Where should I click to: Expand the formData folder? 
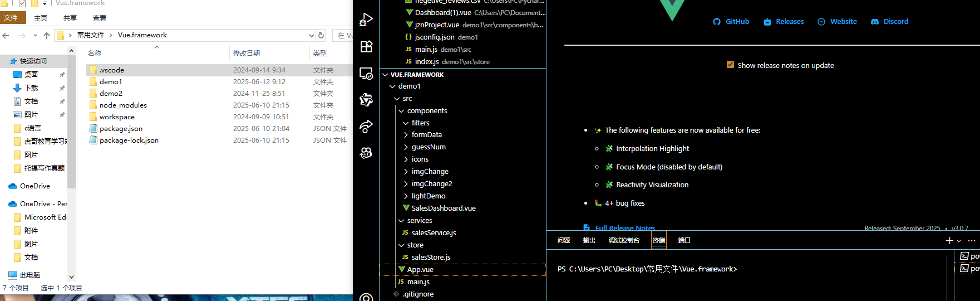coord(406,135)
